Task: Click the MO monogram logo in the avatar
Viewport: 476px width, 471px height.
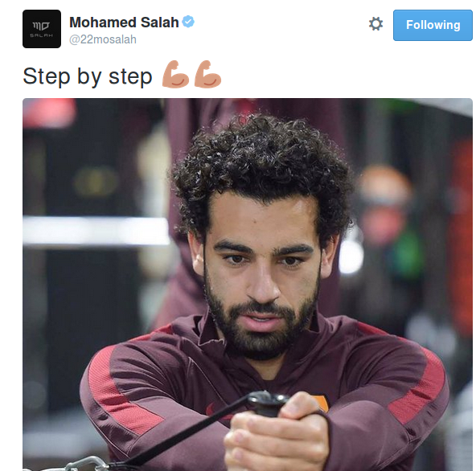Action: point(41,26)
